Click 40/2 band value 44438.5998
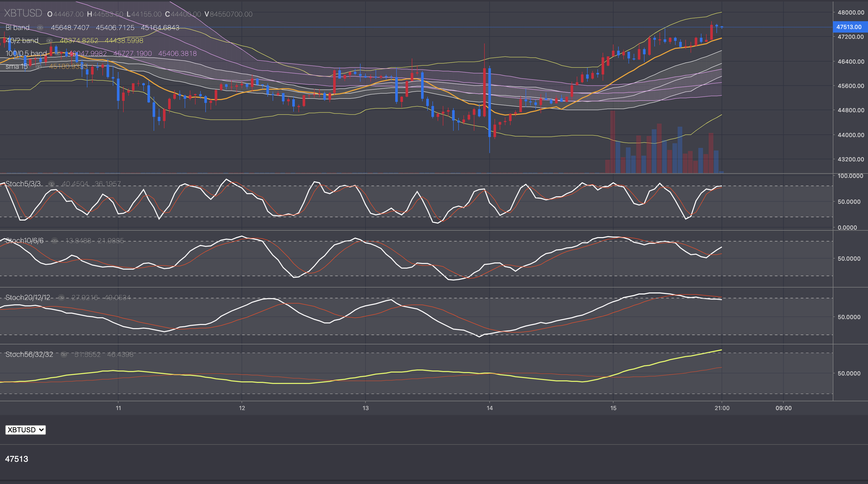The image size is (868, 484). tap(124, 41)
